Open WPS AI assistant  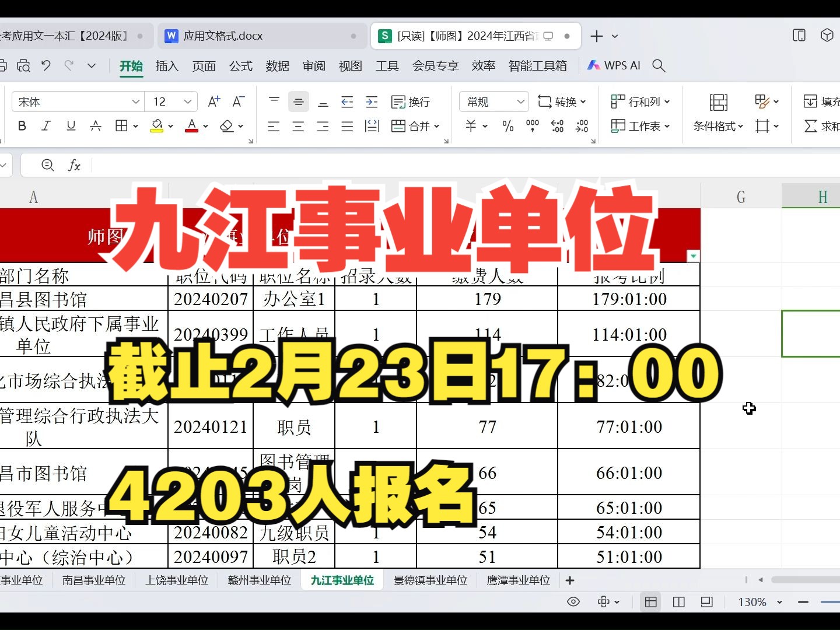click(x=614, y=65)
